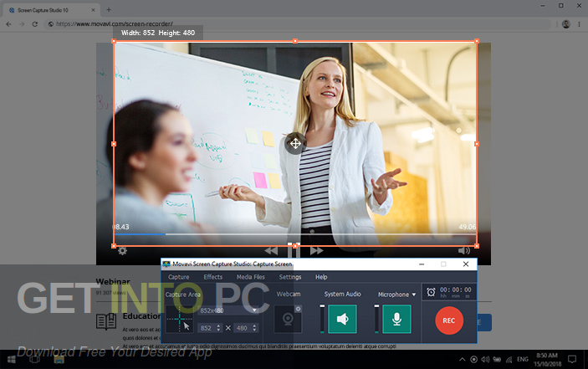Show hidden system tray icons
Viewport: 588px width, 369px height.
pyautogui.click(x=463, y=360)
